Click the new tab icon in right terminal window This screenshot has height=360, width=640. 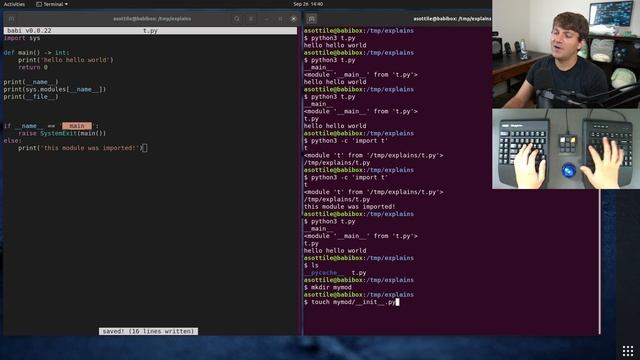click(x=311, y=19)
